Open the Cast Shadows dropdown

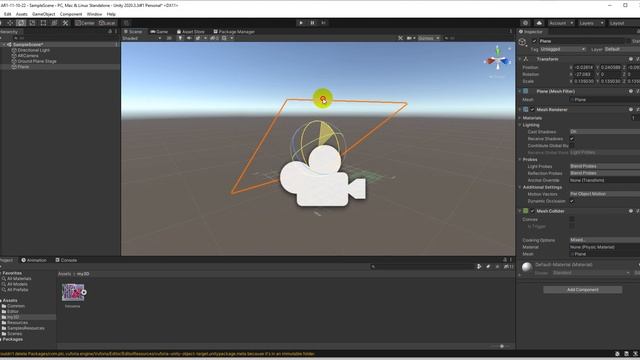(605, 132)
